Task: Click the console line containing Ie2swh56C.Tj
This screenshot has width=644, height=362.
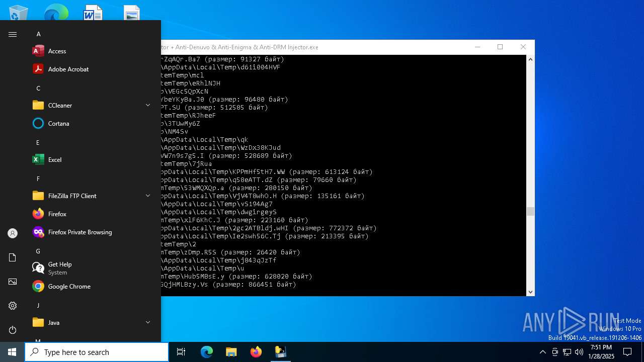Action: pos(265,236)
